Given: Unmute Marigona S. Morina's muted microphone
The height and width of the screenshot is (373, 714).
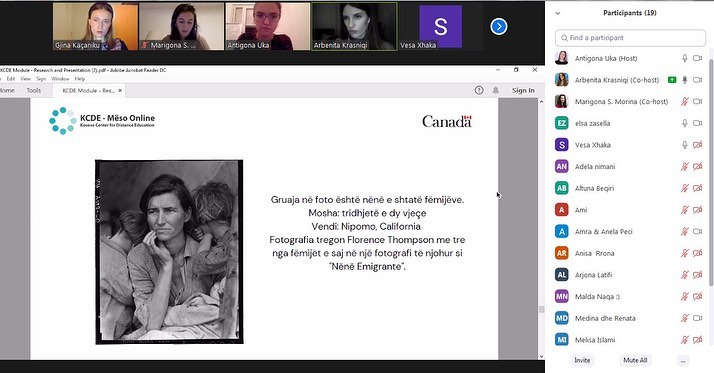Looking at the screenshot, I should point(684,101).
